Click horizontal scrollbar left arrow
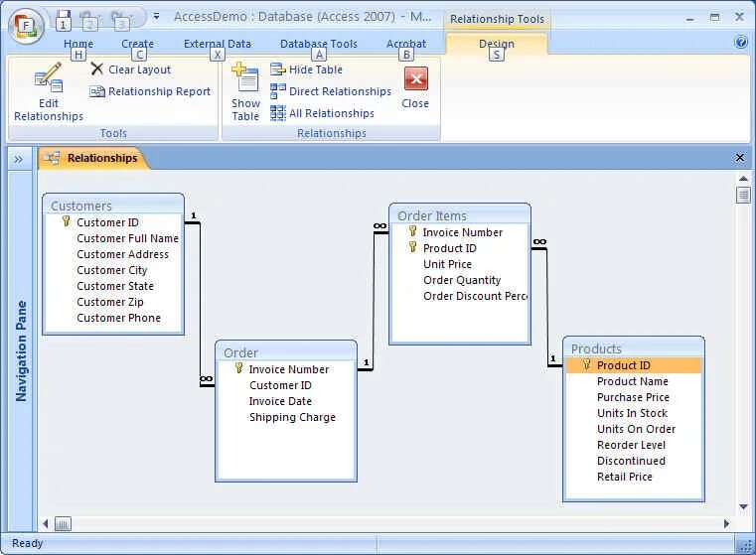The height and width of the screenshot is (555, 756). tap(46, 523)
